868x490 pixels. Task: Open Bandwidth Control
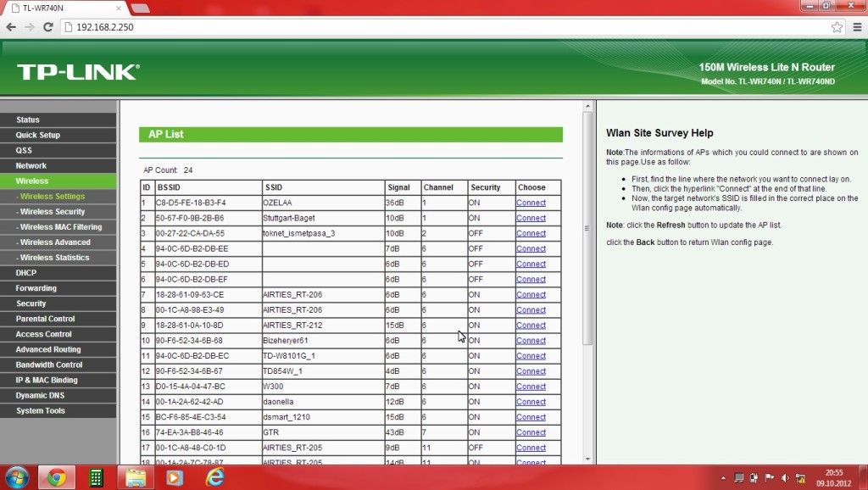tap(58, 365)
